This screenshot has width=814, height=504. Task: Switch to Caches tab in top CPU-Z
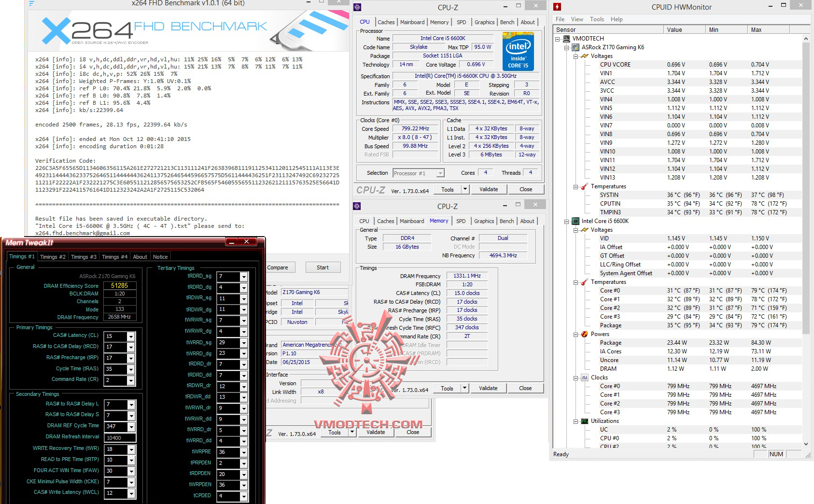click(386, 22)
